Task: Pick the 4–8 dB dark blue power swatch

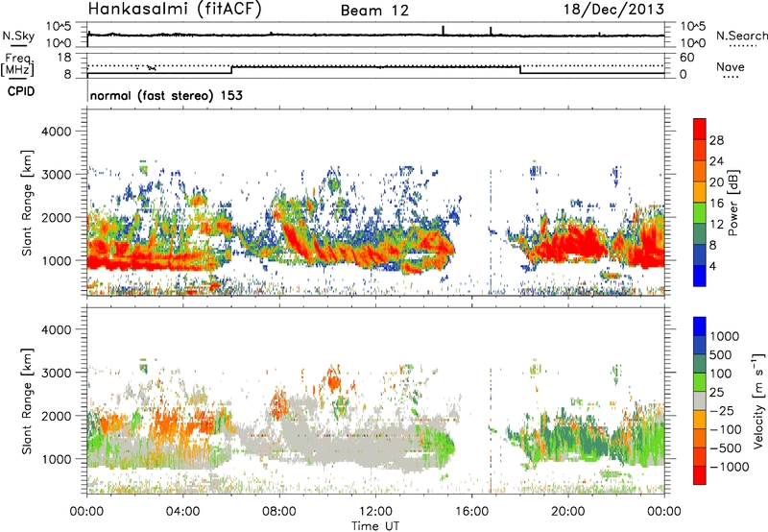Action: [700, 255]
